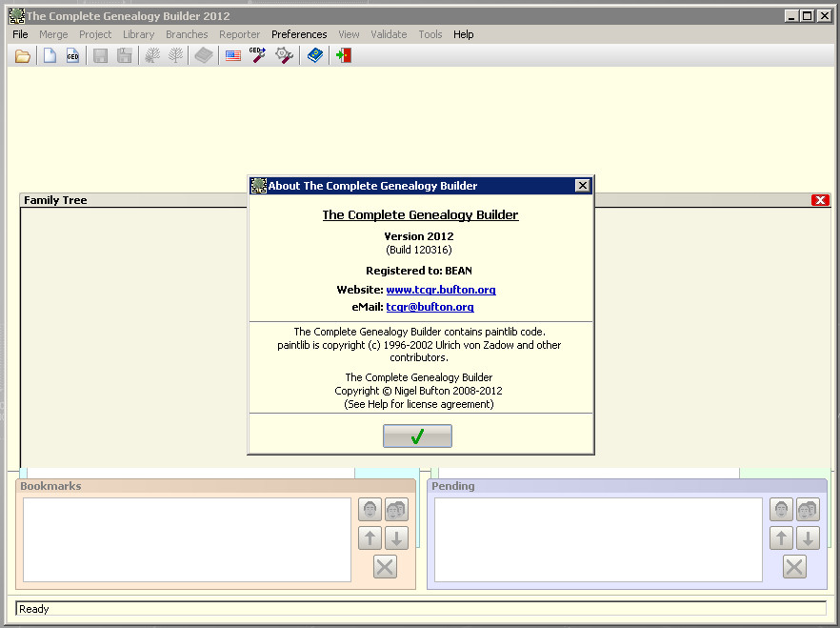840x628 pixels.
Task: Follow the www.tcgr.bufton.org website link
Action: (441, 290)
